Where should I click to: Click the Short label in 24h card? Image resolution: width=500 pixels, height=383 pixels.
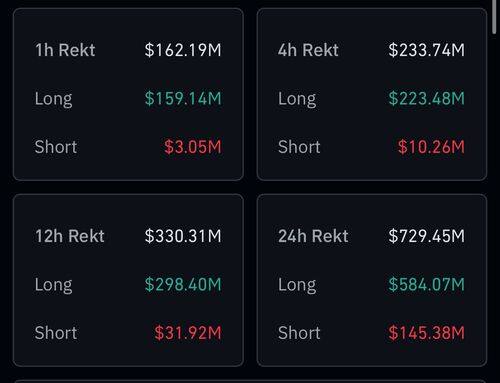pos(299,333)
